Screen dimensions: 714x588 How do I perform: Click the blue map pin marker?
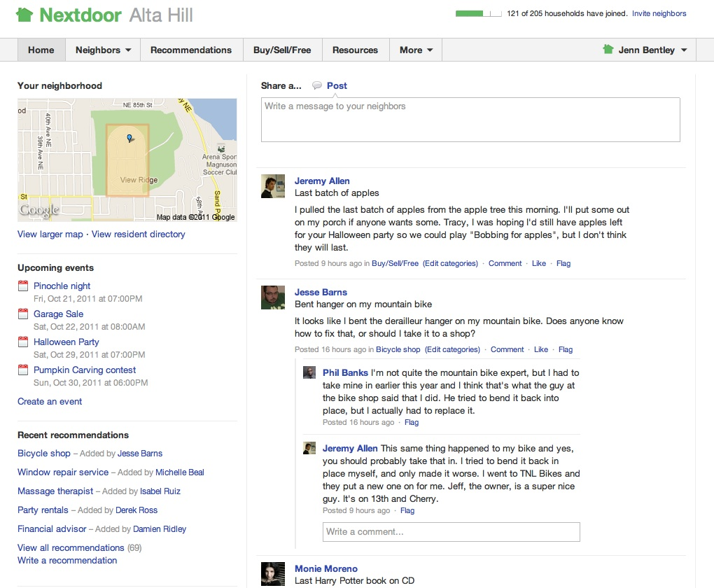(129, 139)
